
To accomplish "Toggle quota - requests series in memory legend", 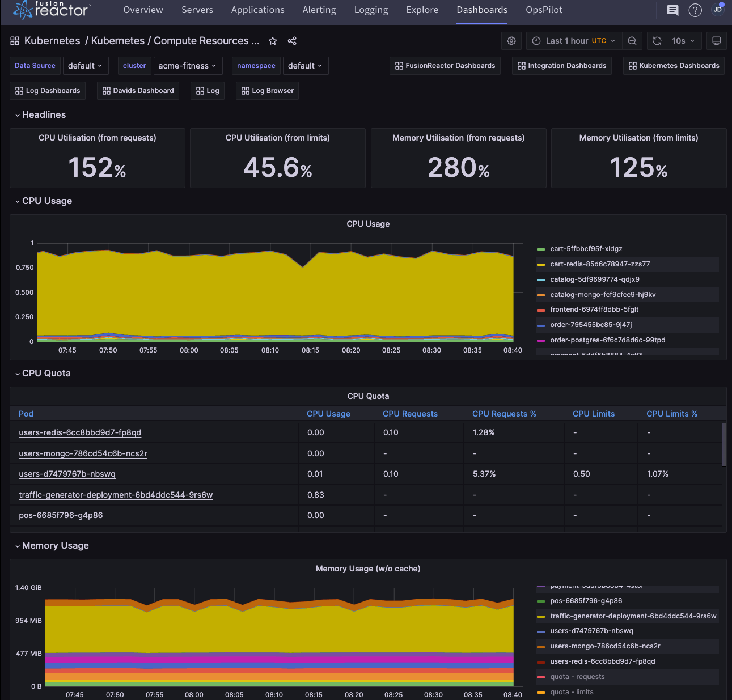I will pyautogui.click(x=577, y=677).
